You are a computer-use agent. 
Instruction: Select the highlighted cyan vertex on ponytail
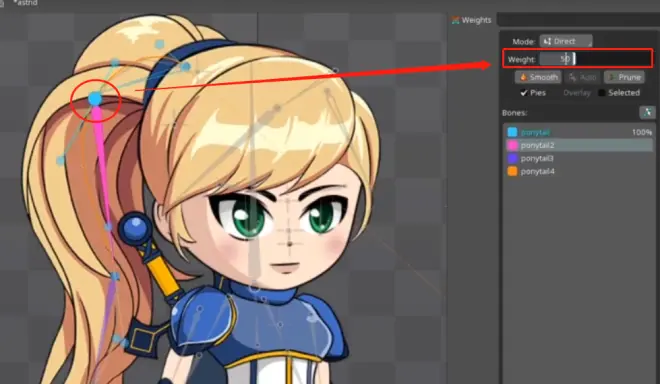click(x=95, y=99)
